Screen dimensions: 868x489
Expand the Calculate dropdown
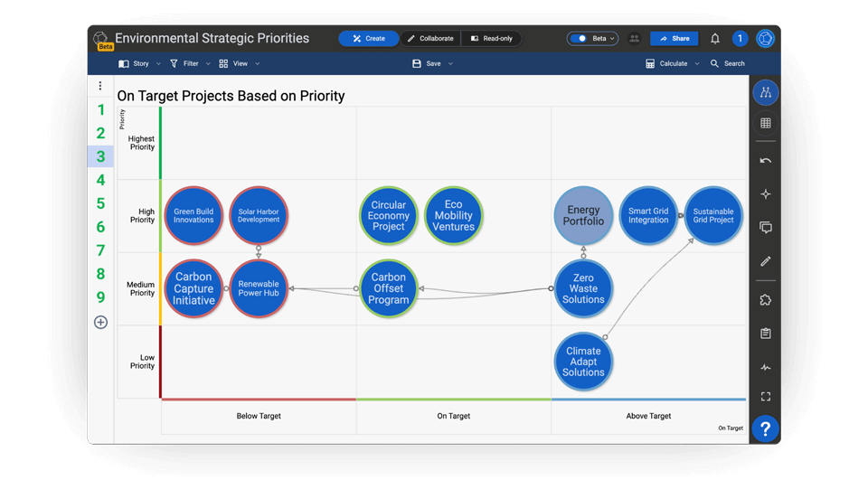(673, 64)
